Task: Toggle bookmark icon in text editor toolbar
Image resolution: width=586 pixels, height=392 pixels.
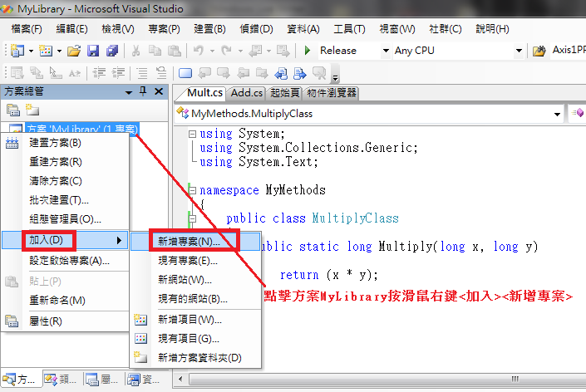Action: 185,73
